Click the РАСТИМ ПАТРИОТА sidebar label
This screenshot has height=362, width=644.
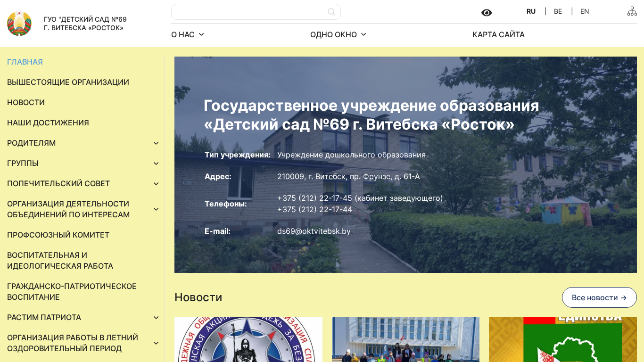[x=44, y=317]
